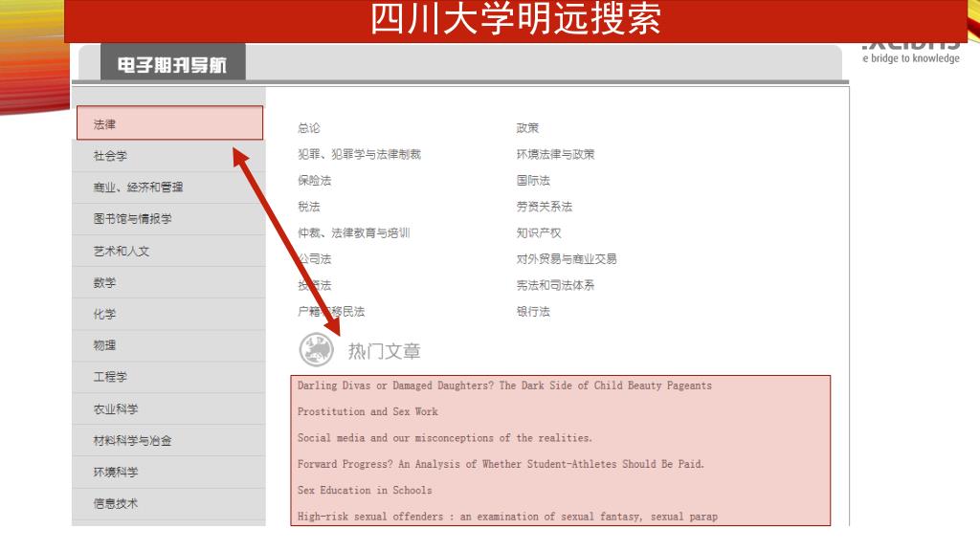Open the Prostitution and Sex Work article
Screen dimensions: 980x551
[367, 411]
